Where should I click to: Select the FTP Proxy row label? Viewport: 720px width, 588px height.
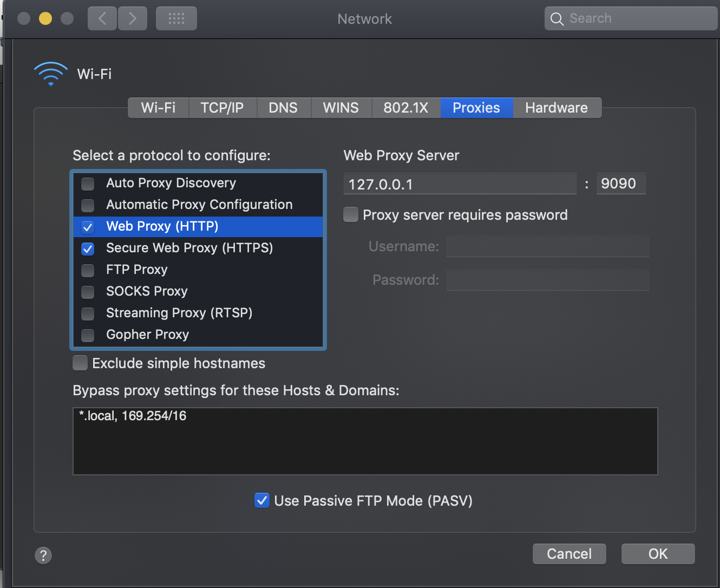pyautogui.click(x=137, y=270)
